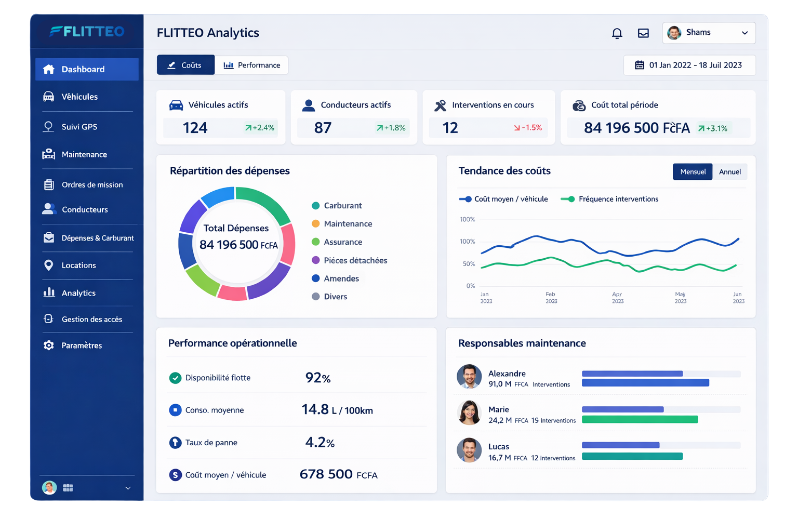Click the grid icon at sidebar bottom

tap(68, 488)
